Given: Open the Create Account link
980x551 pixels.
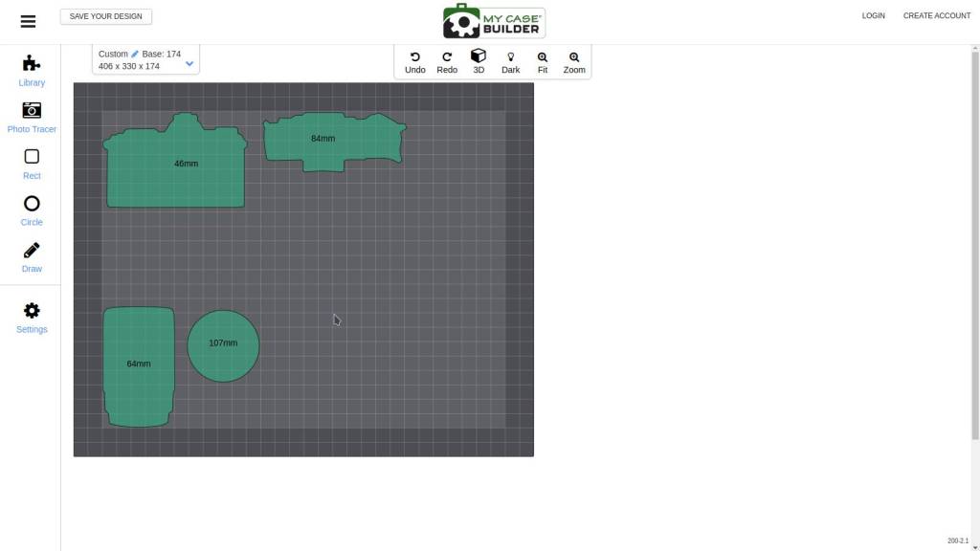Looking at the screenshot, I should click(936, 15).
